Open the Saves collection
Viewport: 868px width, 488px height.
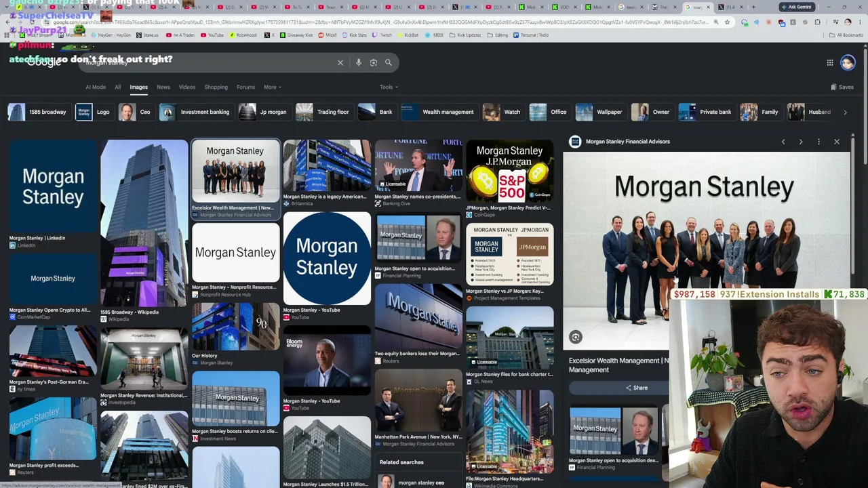[842, 87]
